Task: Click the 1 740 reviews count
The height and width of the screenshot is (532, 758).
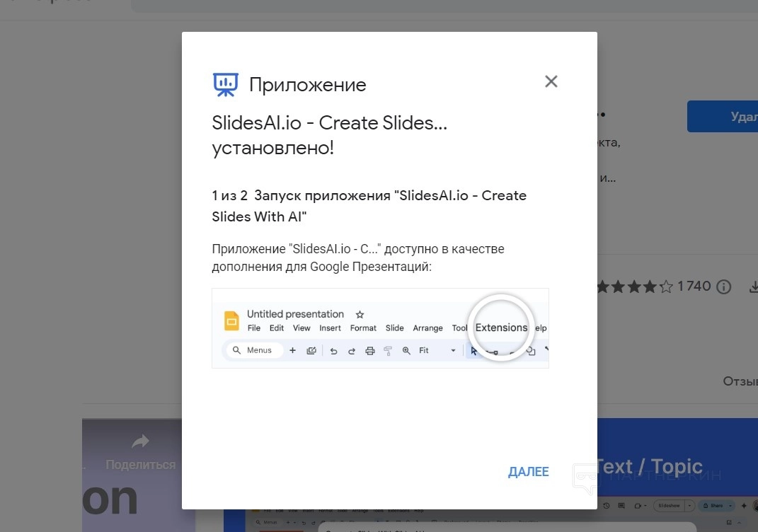Action: tap(694, 286)
